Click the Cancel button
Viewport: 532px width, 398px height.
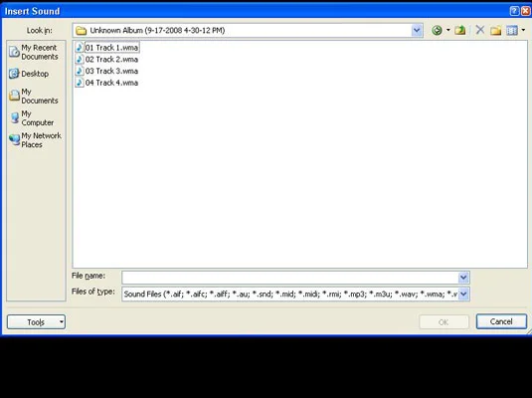tap(501, 321)
